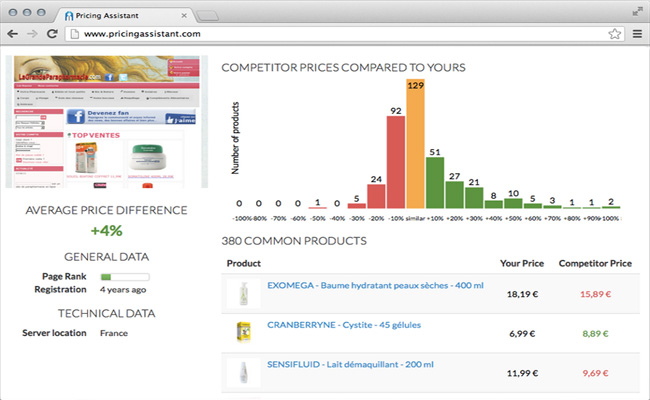Click the address bar URL field
Screen dimensions: 650x400
tap(345, 34)
